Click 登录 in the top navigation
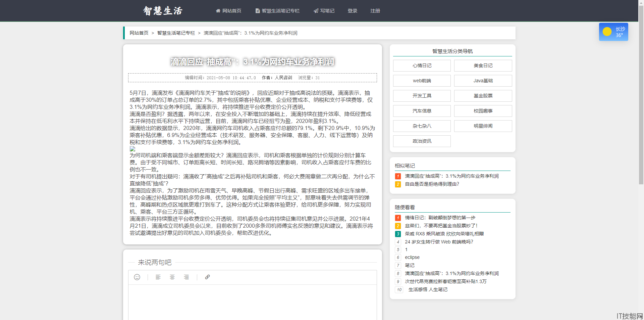This screenshot has width=644, height=320. (x=353, y=11)
